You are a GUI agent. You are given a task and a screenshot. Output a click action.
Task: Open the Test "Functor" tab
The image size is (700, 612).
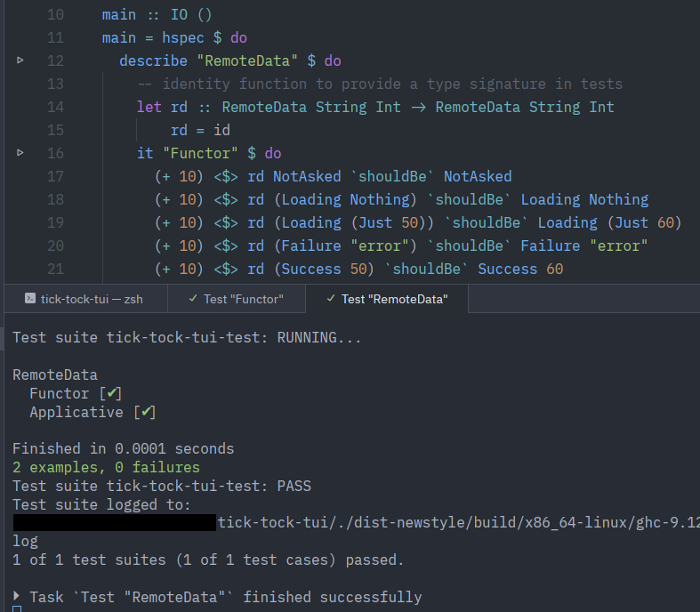[x=237, y=299]
